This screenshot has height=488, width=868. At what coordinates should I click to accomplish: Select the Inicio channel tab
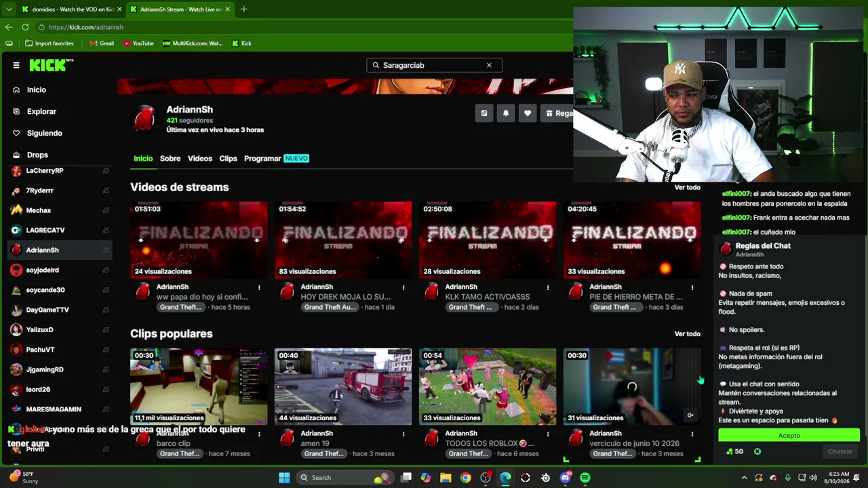point(143,159)
